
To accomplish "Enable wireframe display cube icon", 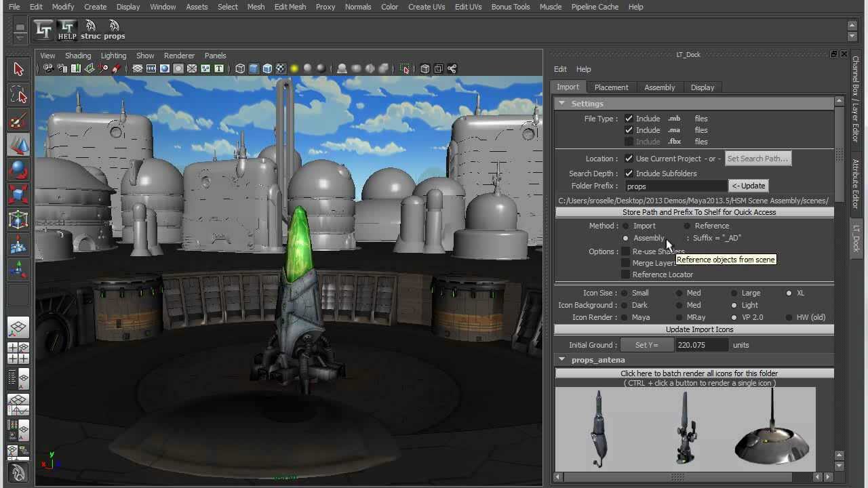I will pyautogui.click(x=240, y=68).
